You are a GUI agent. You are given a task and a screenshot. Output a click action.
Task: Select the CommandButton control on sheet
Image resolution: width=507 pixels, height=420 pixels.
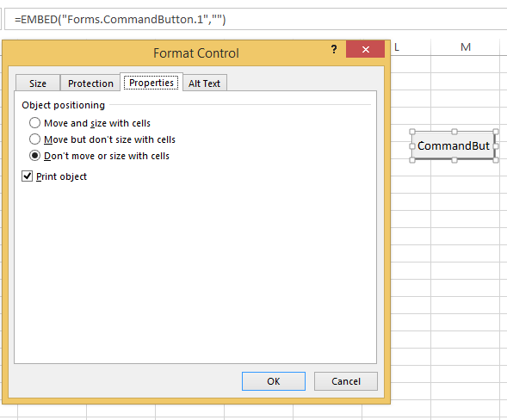click(x=454, y=145)
